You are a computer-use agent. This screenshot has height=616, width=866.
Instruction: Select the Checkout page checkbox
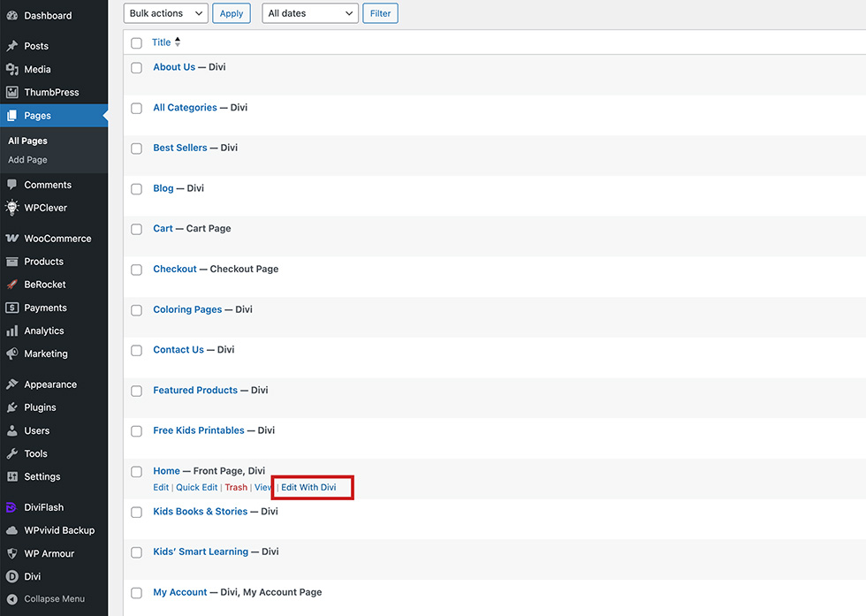(x=136, y=270)
